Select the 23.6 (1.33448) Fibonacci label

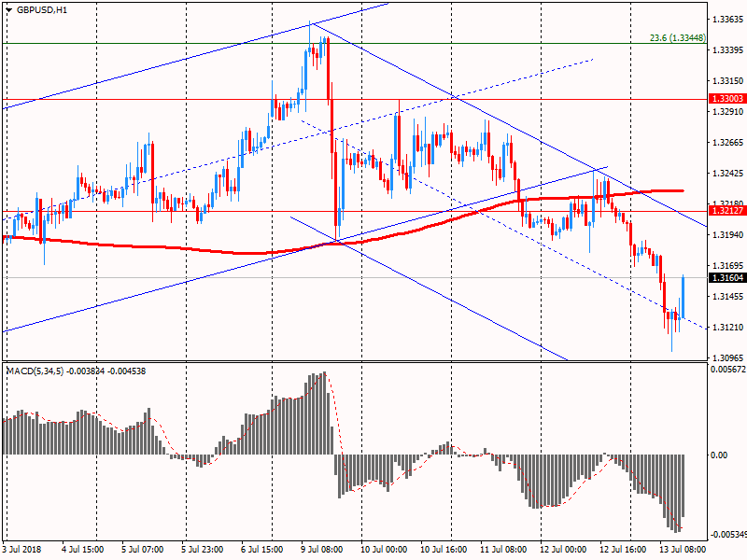(x=676, y=38)
